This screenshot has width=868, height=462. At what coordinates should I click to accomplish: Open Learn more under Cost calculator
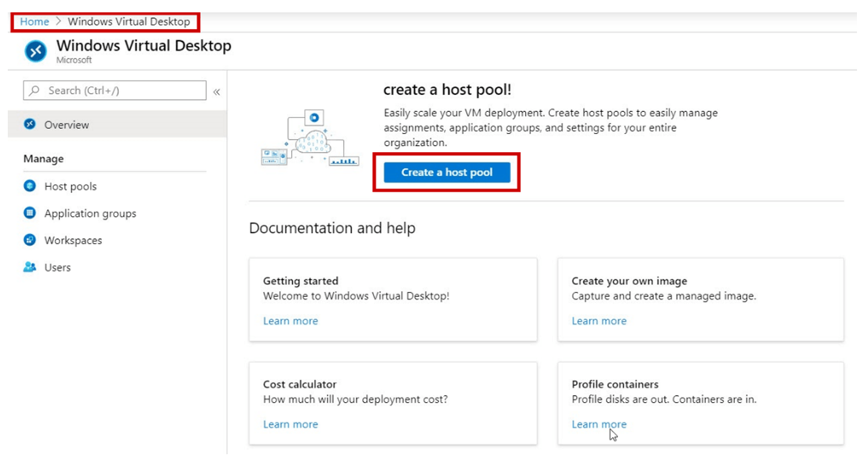click(x=290, y=424)
